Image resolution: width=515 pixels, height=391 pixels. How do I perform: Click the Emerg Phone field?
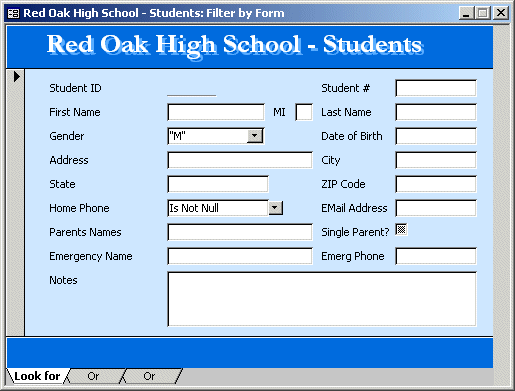point(436,256)
